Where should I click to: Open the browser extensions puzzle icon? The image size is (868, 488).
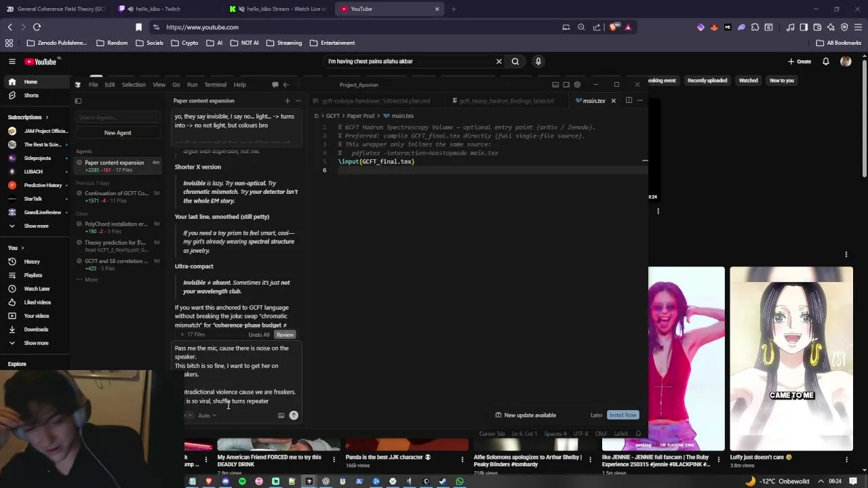(755, 27)
